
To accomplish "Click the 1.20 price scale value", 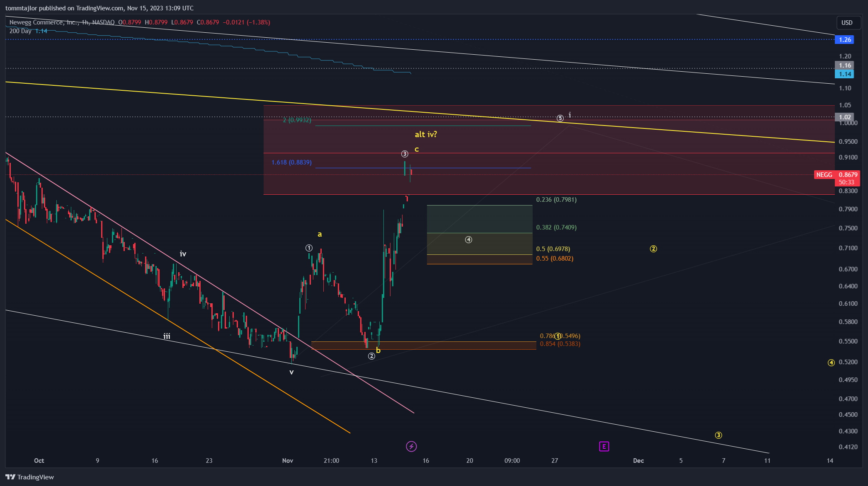I will click(845, 56).
